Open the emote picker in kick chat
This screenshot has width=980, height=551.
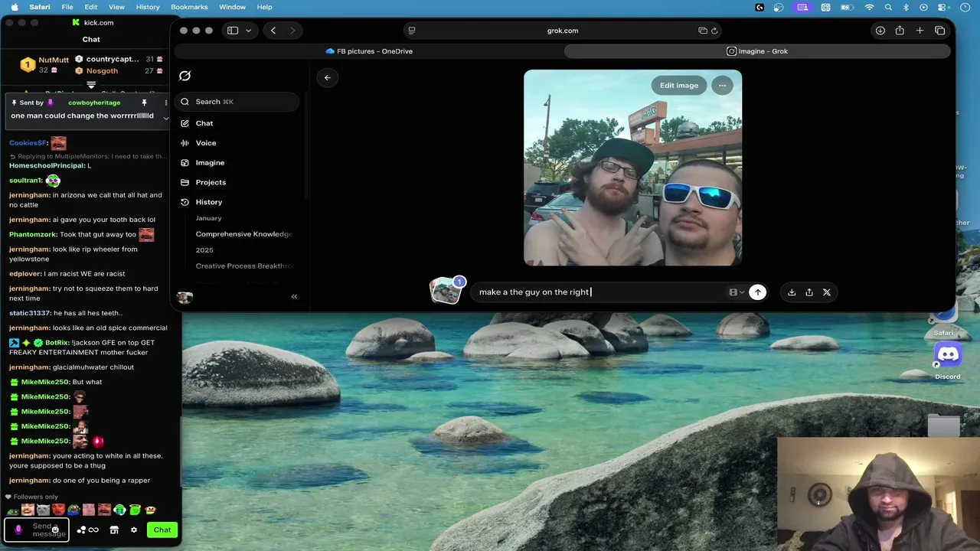tap(55, 530)
